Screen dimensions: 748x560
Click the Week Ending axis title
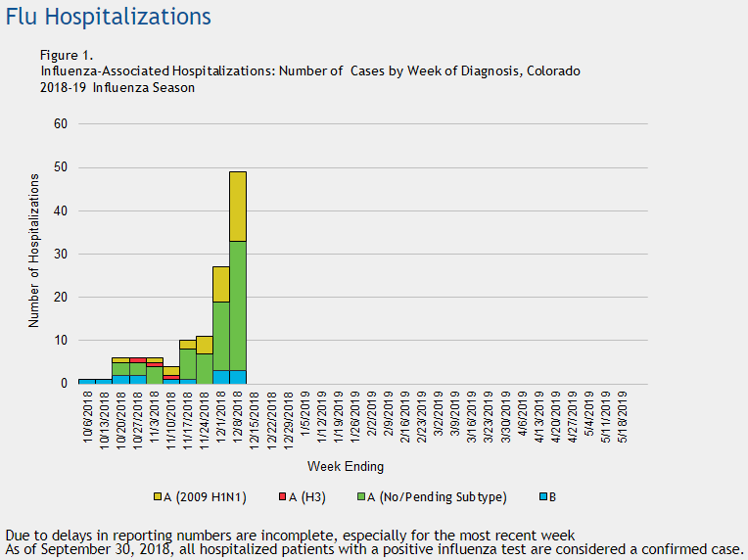pos(346,466)
